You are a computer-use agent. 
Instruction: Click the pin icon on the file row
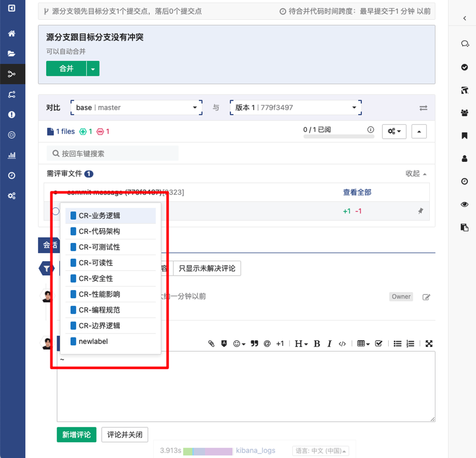click(420, 211)
